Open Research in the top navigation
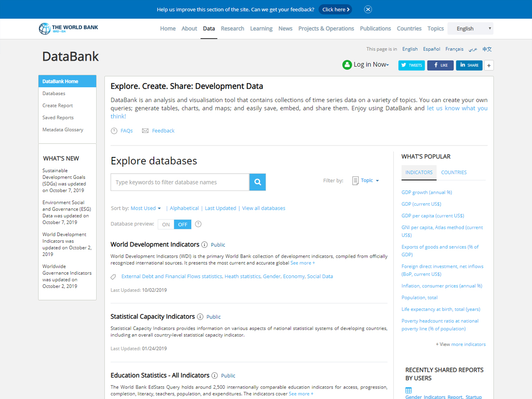 point(232,28)
